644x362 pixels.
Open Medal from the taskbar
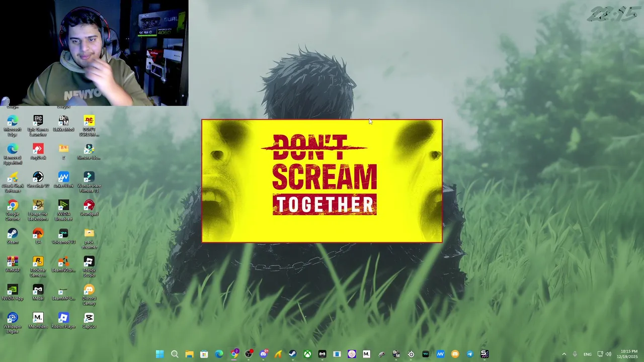(322, 354)
